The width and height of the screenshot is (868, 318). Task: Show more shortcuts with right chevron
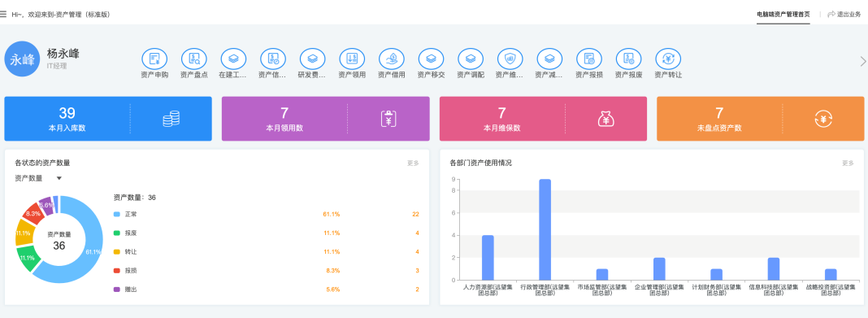[x=862, y=61]
